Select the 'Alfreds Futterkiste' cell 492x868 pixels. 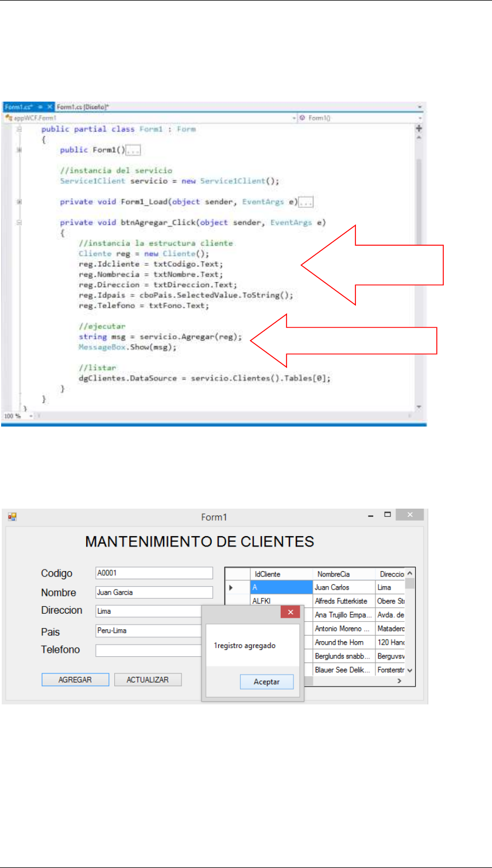344,601
